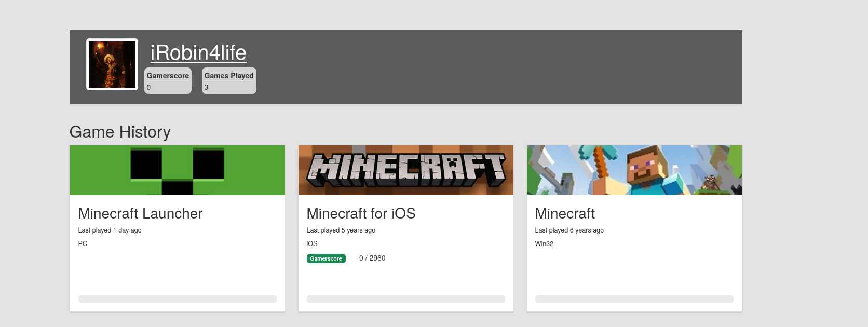Screen dimensions: 868x327
Task: Click the iRobin4life avatar picture
Action: point(112,64)
